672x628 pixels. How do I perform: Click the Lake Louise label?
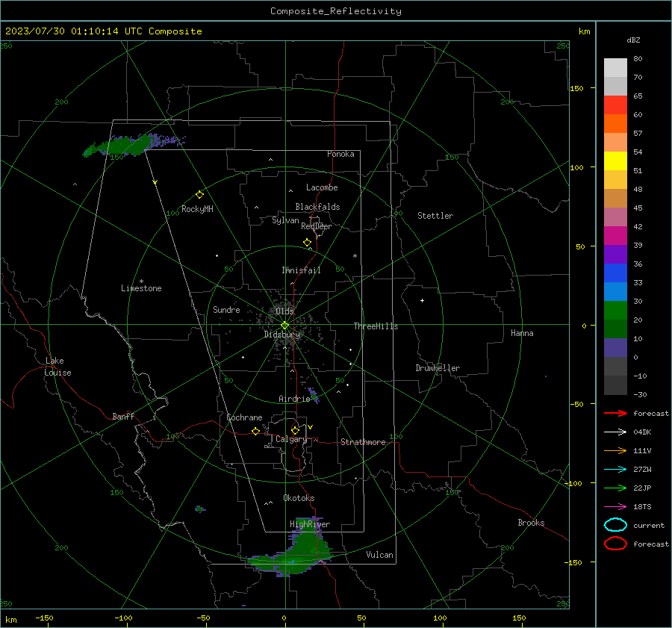57,367
